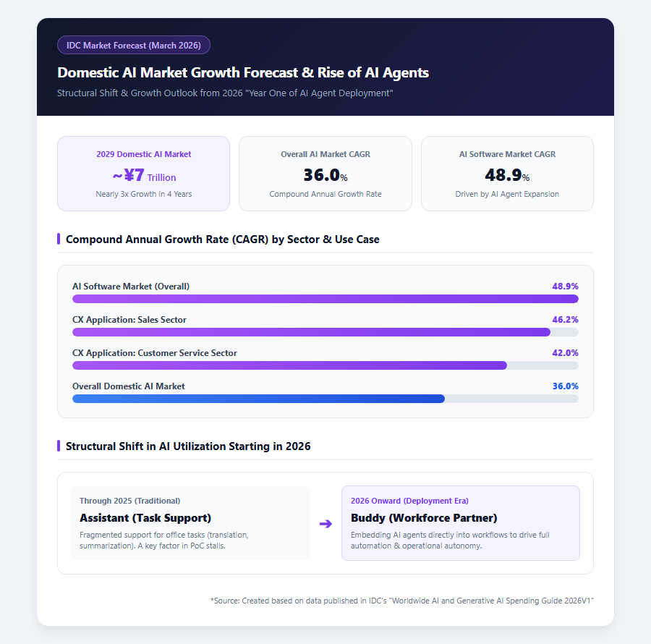Select the Overall AI Market CAGR card
This screenshot has width=651, height=644.
(x=325, y=174)
